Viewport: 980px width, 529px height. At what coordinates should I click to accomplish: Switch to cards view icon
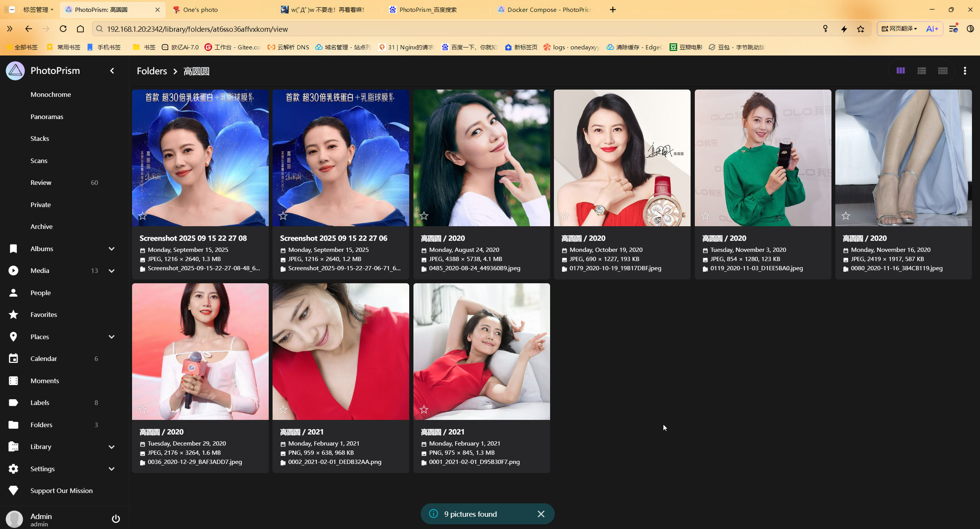[900, 71]
